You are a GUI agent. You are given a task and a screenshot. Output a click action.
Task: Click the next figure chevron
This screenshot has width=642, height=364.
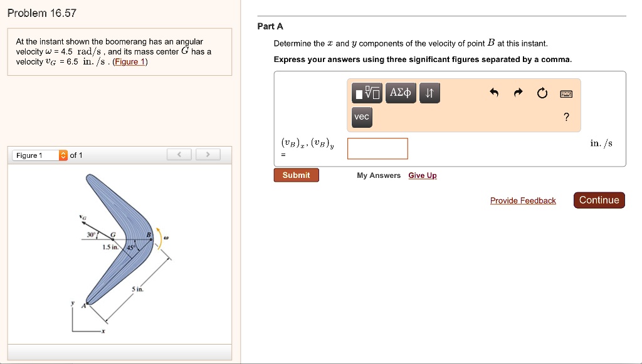(208, 154)
